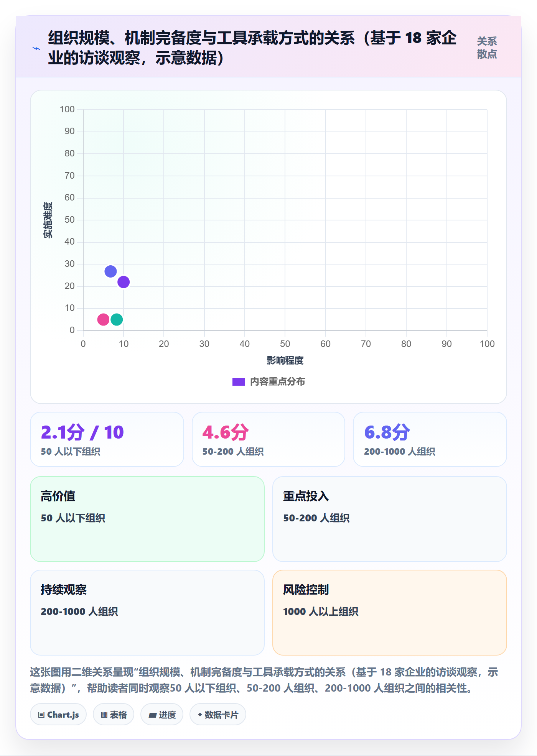Click the 影响程度 x-axis title
Screen dimensions: 537x756
pos(285,360)
